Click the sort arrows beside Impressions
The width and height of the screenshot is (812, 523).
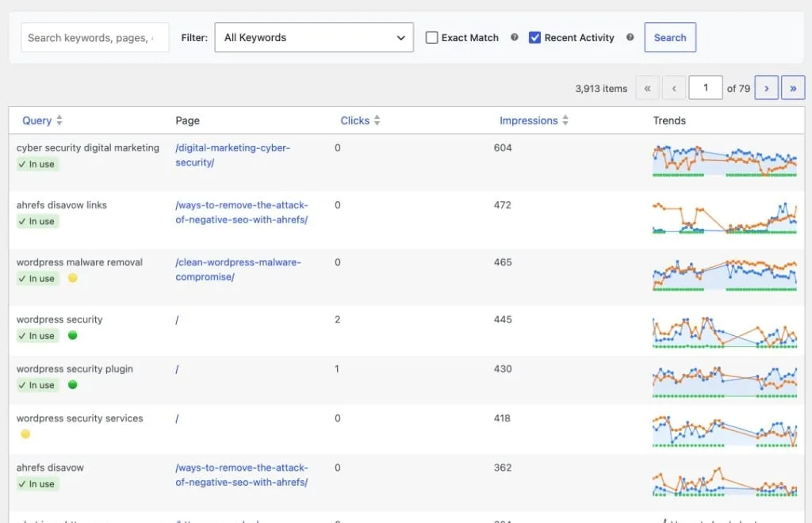565,120
